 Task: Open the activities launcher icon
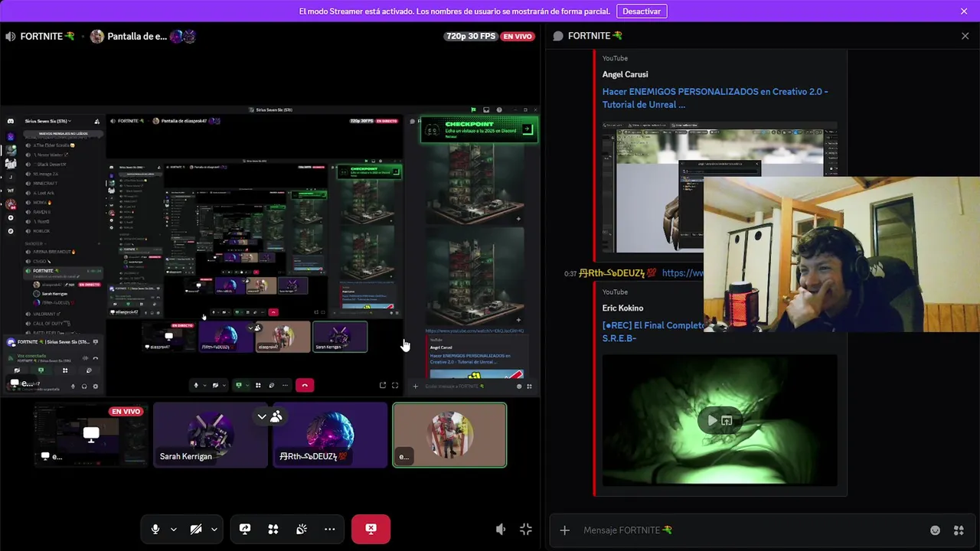click(273, 529)
